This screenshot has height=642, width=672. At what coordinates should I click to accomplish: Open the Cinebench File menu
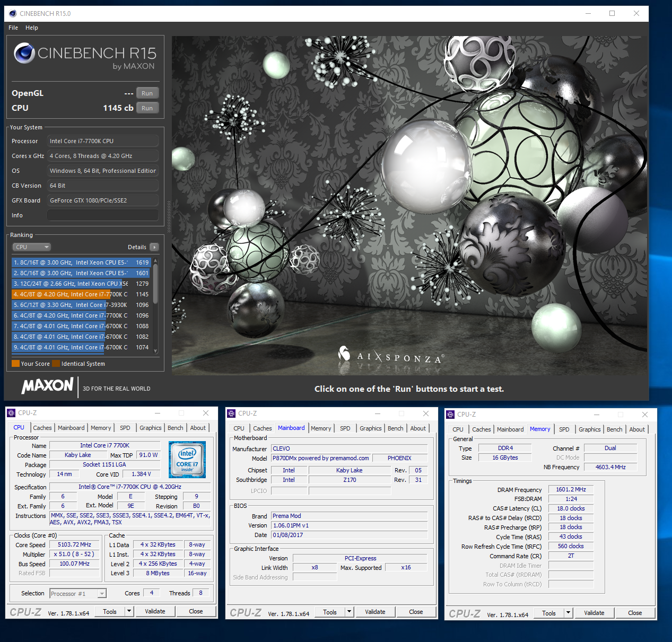[13, 28]
